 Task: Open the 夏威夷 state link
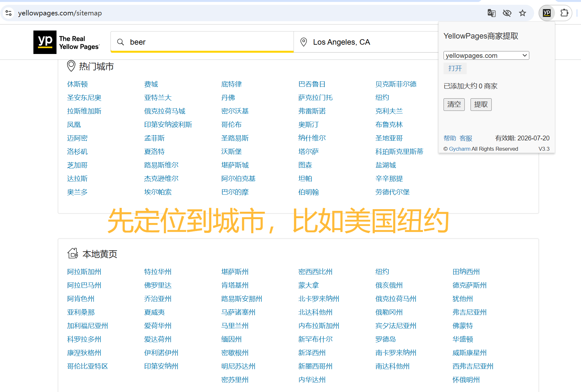point(154,312)
